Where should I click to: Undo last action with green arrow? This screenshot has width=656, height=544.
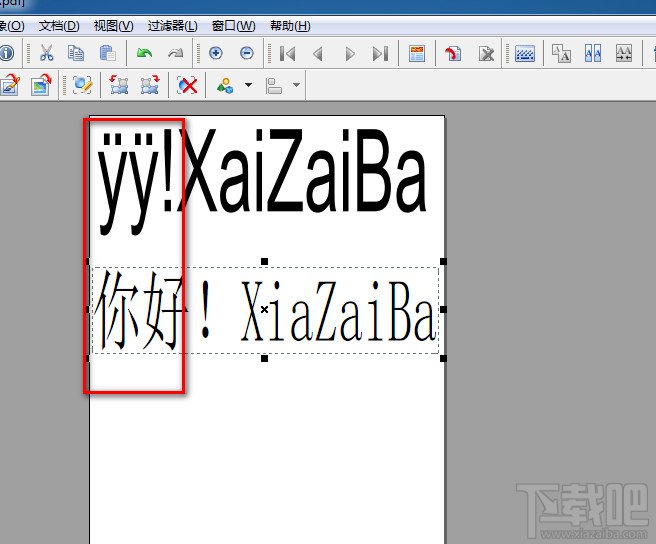(x=144, y=53)
